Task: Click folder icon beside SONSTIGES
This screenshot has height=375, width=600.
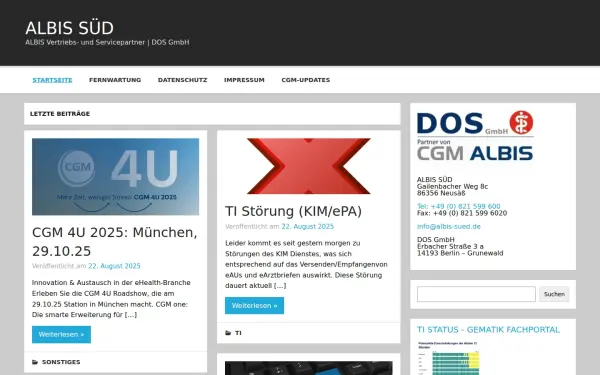Action: [x=35, y=362]
